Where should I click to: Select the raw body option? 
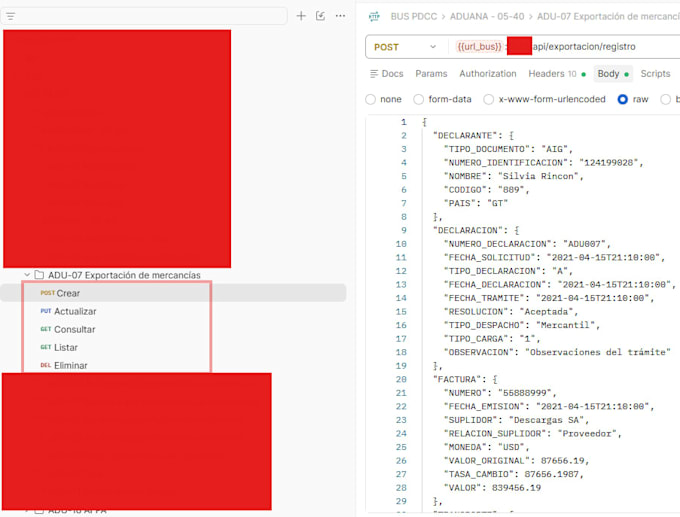[622, 99]
